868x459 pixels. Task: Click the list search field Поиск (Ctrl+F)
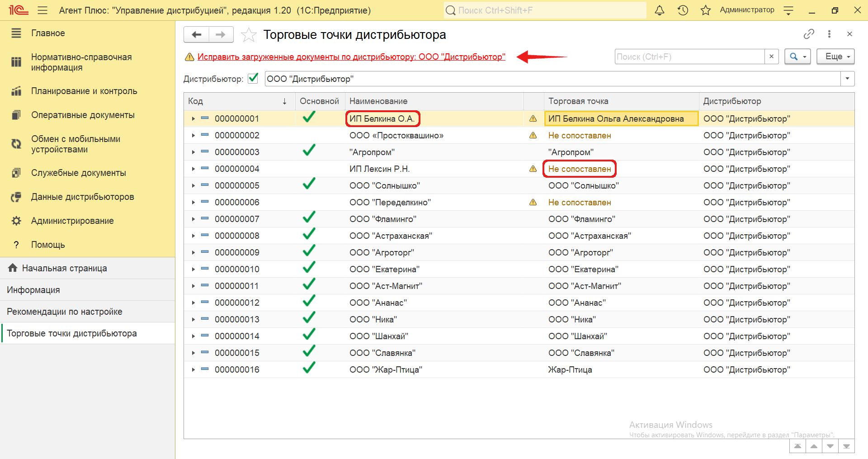pyautogui.click(x=690, y=57)
